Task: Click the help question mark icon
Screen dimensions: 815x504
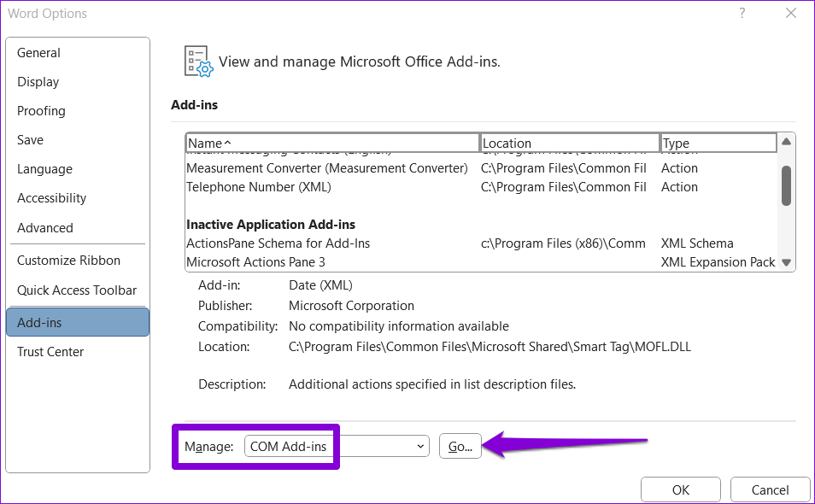Action: tap(742, 13)
